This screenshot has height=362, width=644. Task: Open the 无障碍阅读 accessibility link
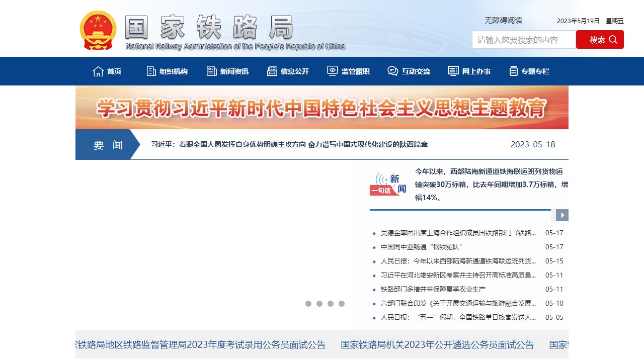pos(503,21)
